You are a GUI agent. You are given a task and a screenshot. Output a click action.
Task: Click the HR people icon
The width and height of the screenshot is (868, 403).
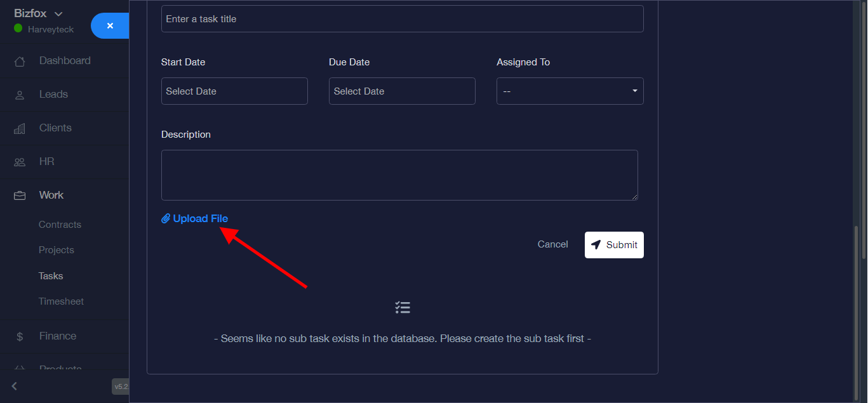pos(20,162)
